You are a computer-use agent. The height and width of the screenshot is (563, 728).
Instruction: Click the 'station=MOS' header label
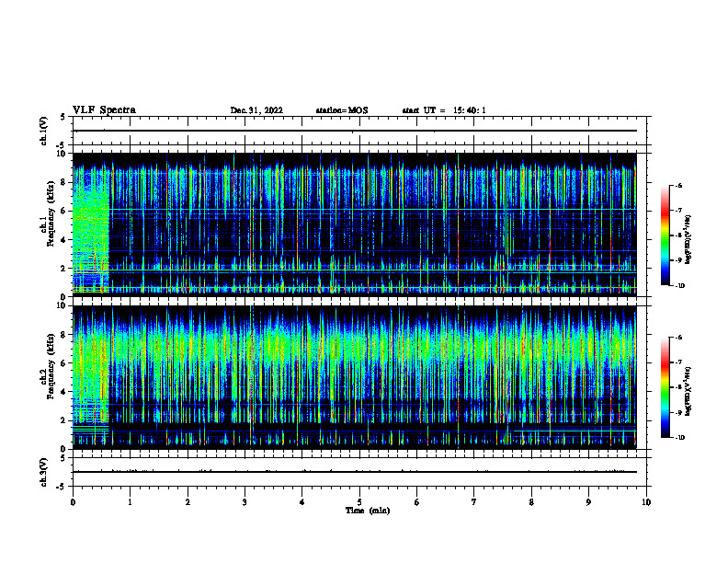(342, 110)
